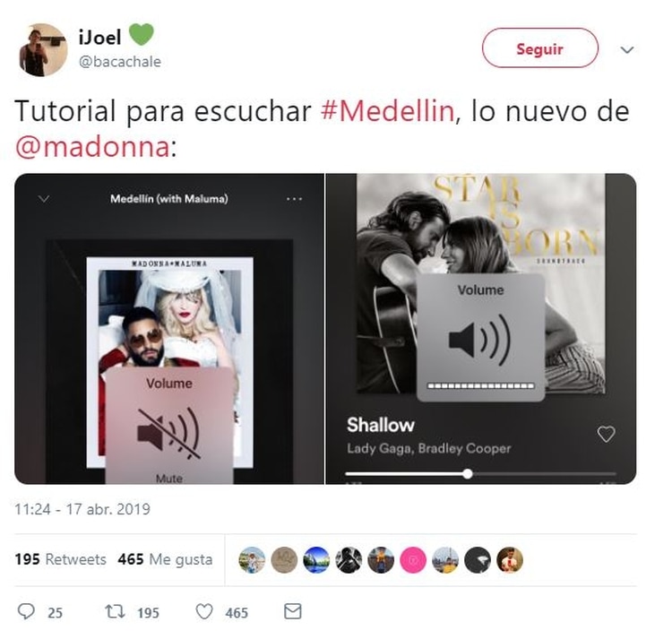Collapse Medellín player with down chevron
Viewport: 672px width, 639px height.
click(x=44, y=199)
